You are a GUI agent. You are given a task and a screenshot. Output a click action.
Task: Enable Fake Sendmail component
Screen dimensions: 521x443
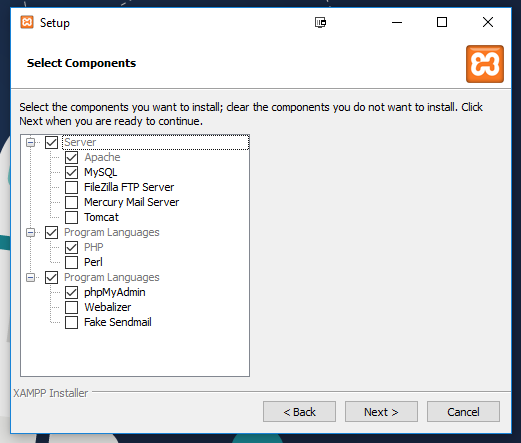point(71,322)
